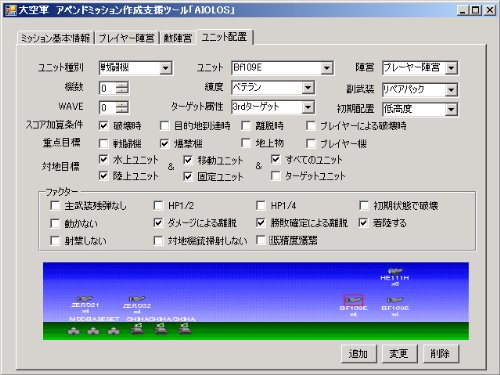Uncheck the 着陸する checkbox
Image resolution: width=500 pixels, height=375 pixels.
(x=364, y=223)
